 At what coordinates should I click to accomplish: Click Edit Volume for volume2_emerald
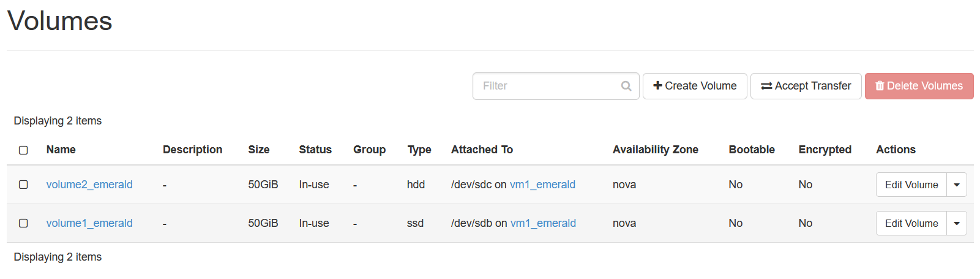(x=911, y=185)
